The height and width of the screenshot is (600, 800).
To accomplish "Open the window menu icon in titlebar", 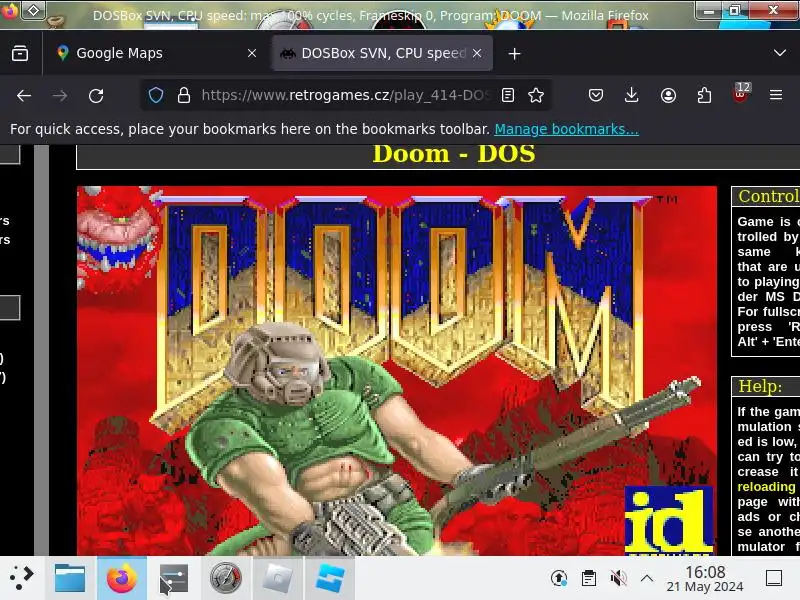I will [10, 10].
